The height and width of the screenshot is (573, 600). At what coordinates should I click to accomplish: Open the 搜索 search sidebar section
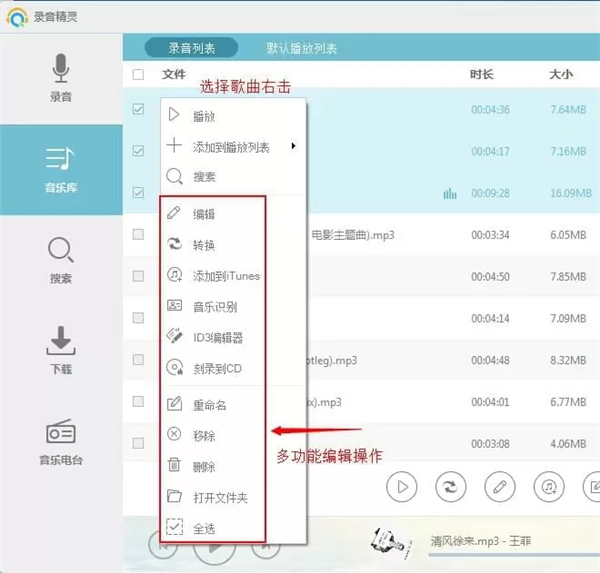coord(61,260)
